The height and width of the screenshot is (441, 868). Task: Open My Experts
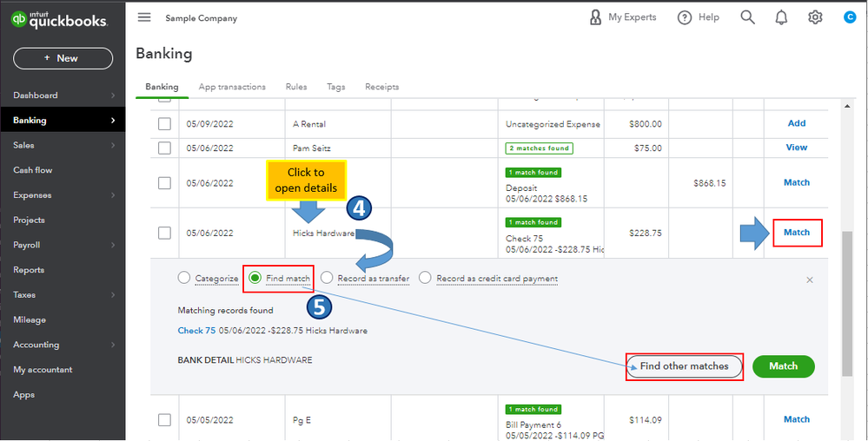pos(623,17)
